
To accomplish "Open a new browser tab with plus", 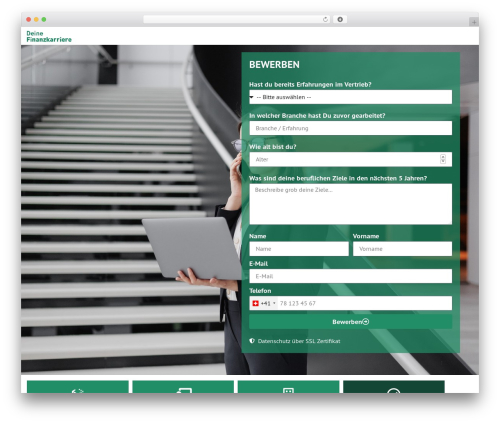I will (x=474, y=22).
